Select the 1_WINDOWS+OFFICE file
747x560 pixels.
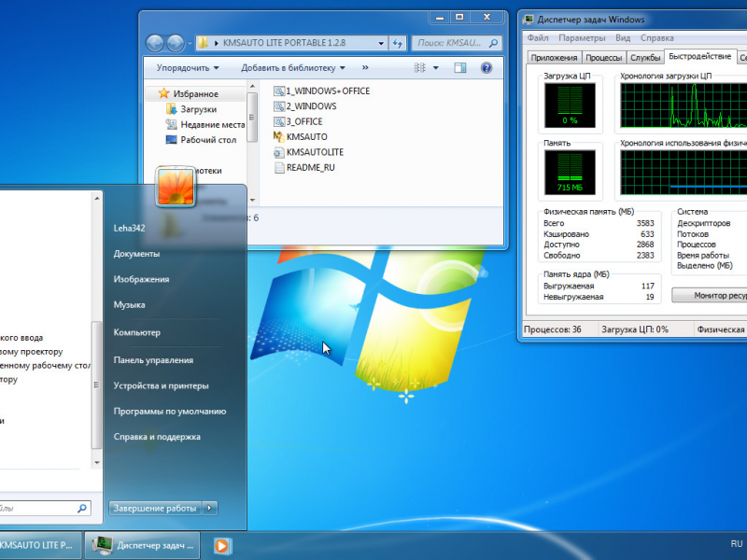pos(322,91)
